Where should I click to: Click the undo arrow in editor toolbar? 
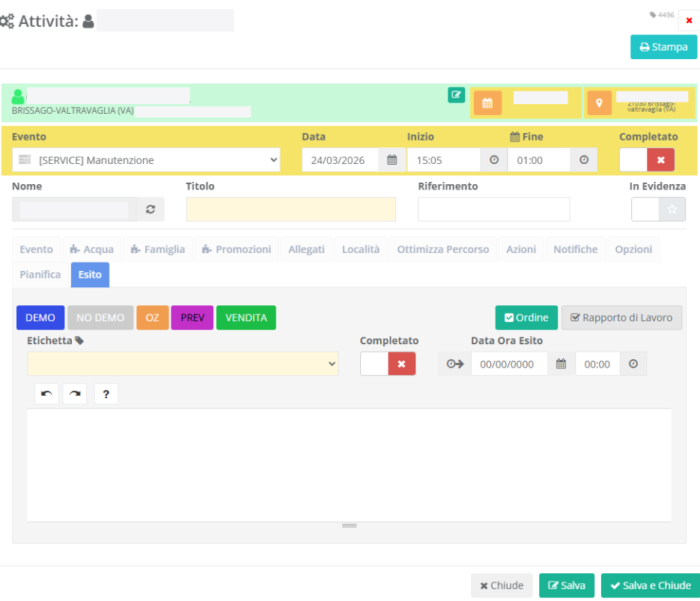46,394
